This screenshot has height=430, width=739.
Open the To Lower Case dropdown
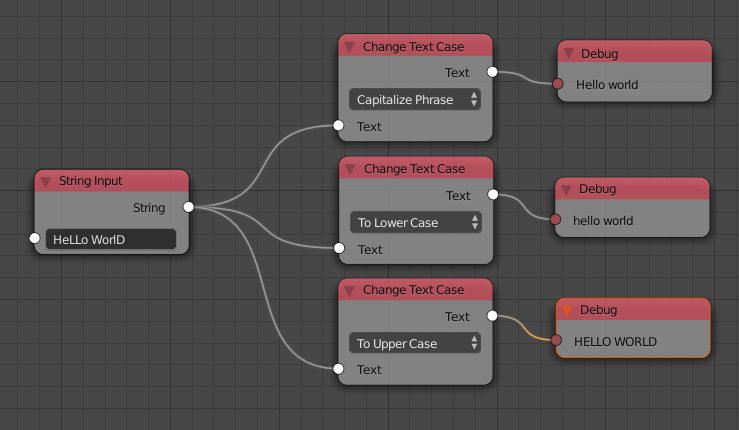pos(416,222)
